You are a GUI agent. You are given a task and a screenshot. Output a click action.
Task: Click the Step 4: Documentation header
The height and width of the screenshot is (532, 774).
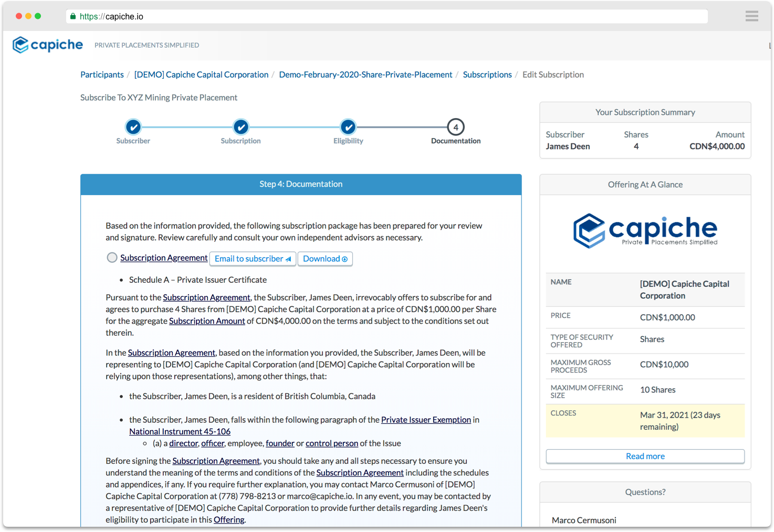point(301,184)
